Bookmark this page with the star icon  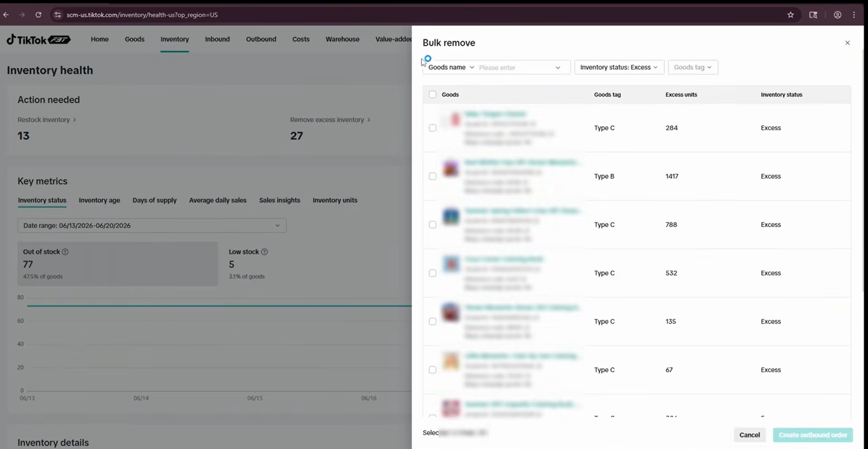point(790,15)
